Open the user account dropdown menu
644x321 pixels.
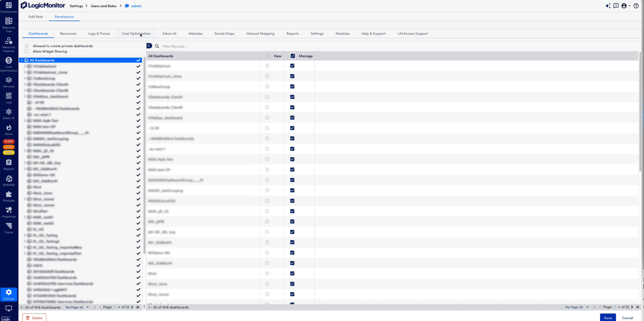626,6
